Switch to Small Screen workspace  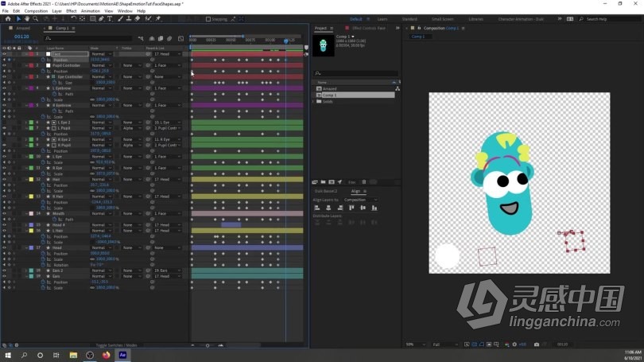coord(442,19)
